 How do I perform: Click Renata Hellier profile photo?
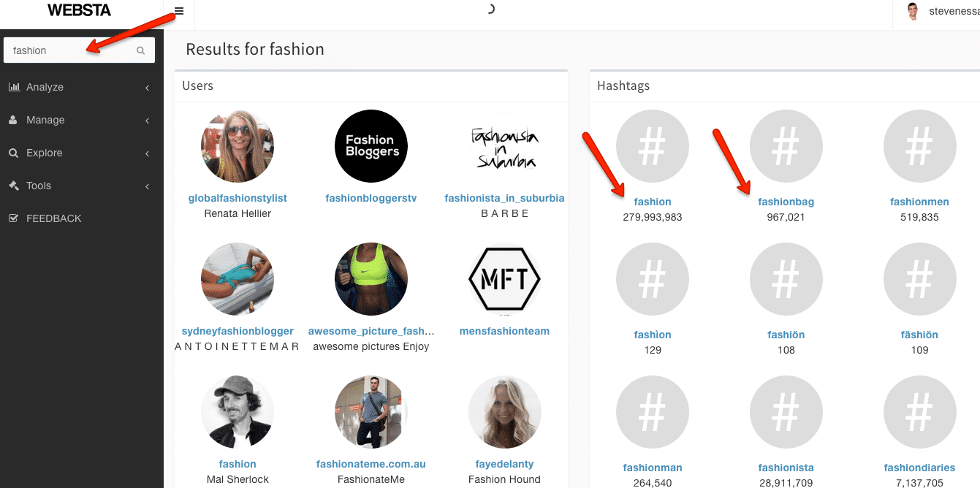point(238,146)
